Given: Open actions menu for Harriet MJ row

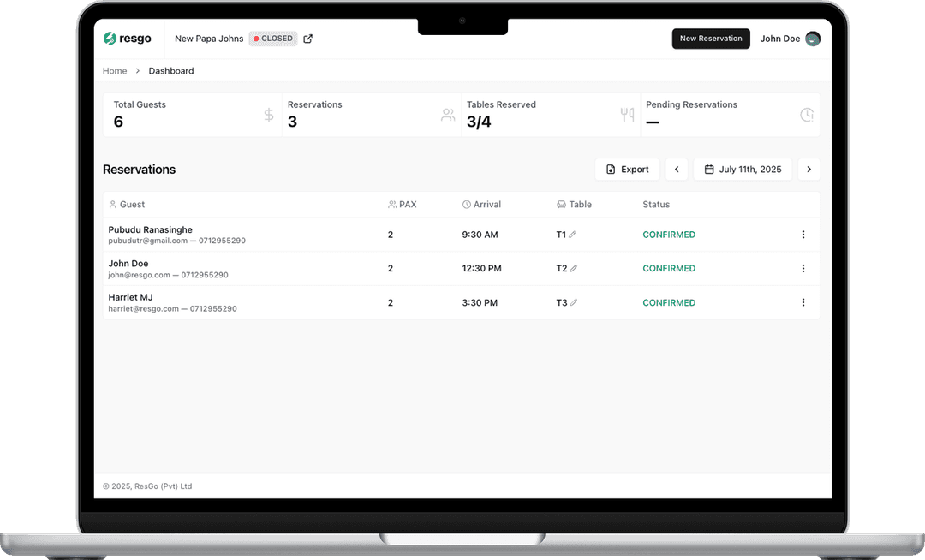Looking at the screenshot, I should (803, 302).
